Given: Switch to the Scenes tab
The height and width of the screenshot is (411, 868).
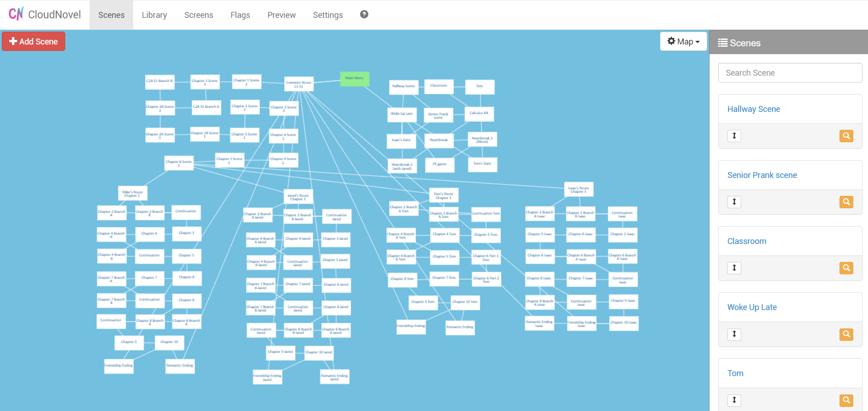Looking at the screenshot, I should [111, 15].
